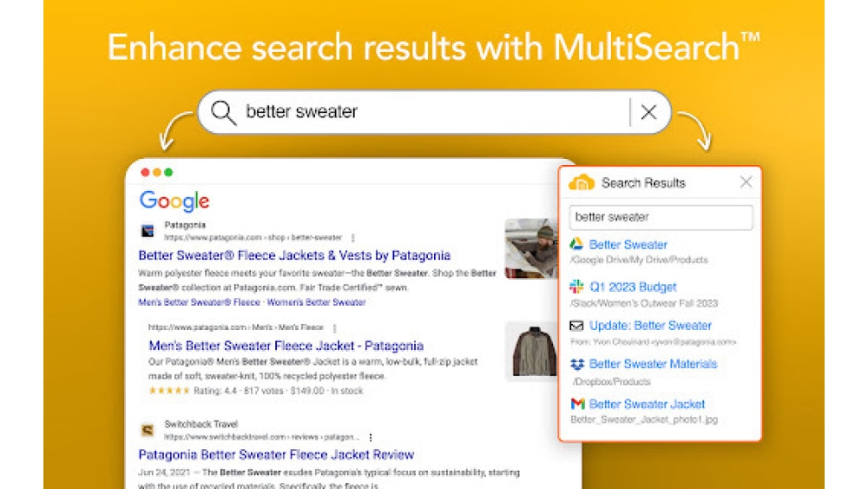Click the Dropbox icon beside Better Sweater Materials
Screen dimensions: 868x489
pos(576,364)
